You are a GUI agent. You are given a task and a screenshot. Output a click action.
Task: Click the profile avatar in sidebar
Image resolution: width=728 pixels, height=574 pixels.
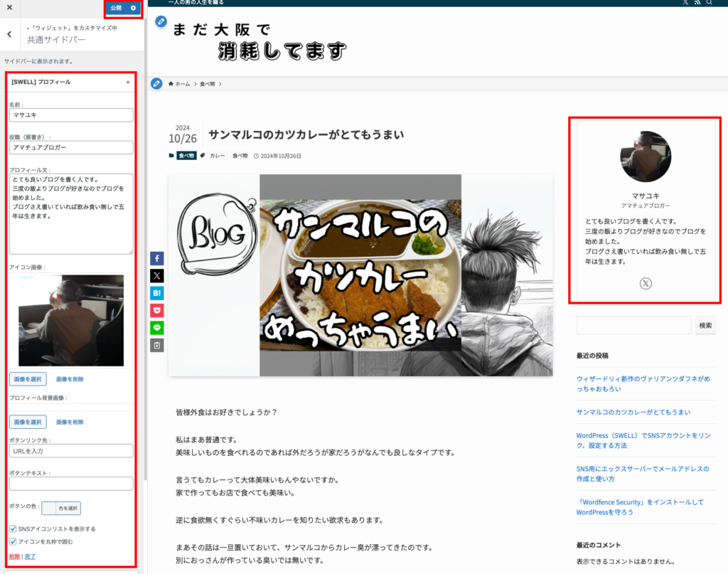646,156
